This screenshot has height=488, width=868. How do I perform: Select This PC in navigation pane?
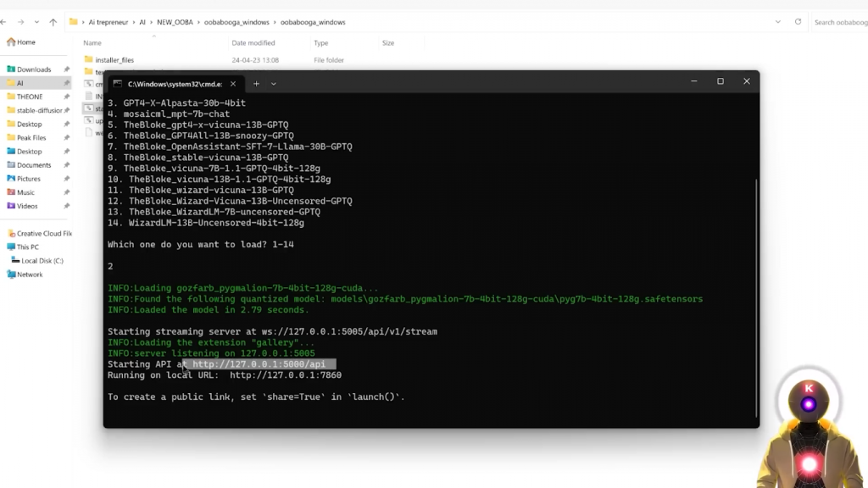(27, 247)
